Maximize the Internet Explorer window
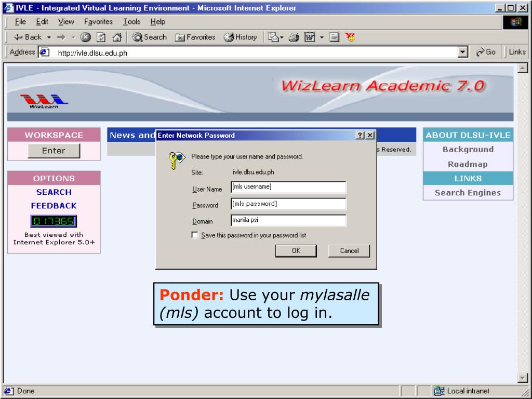This screenshot has height=399, width=532. (510, 8)
